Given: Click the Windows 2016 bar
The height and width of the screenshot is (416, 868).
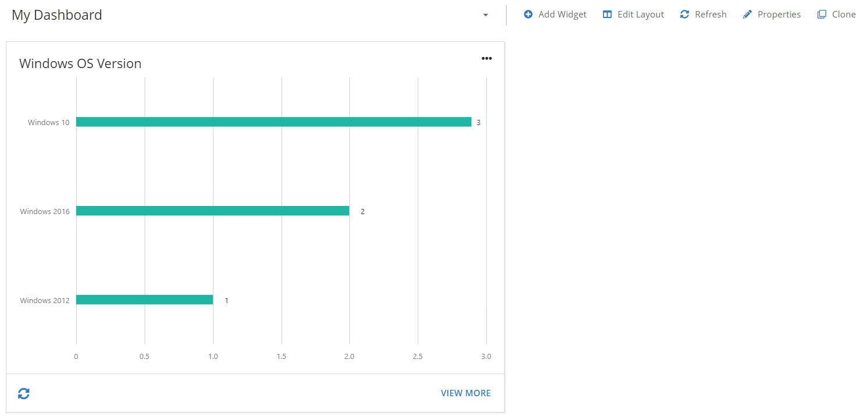Looking at the screenshot, I should (212, 211).
